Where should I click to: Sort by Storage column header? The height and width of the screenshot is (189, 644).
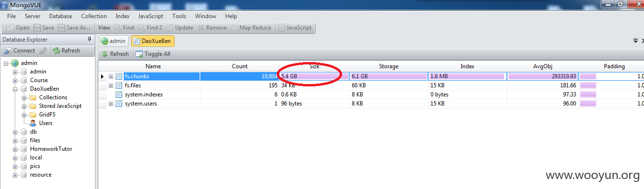click(x=389, y=66)
